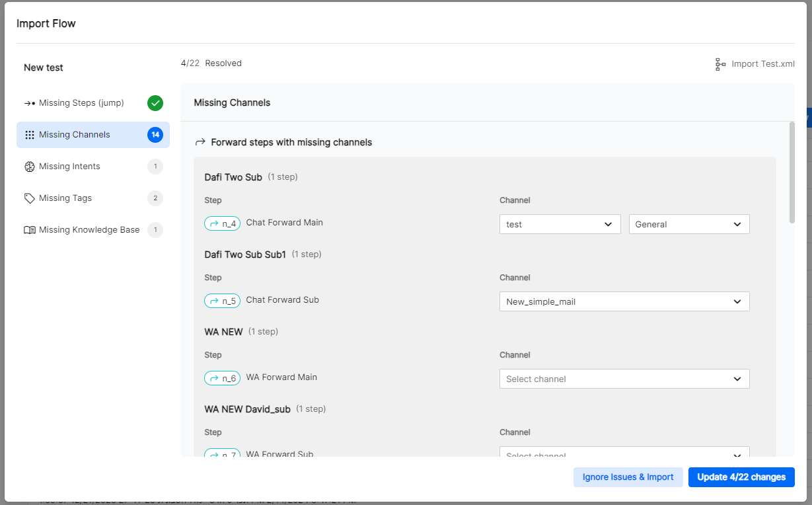Select the Missing Steps (jump) tab

pyautogui.click(x=93, y=103)
